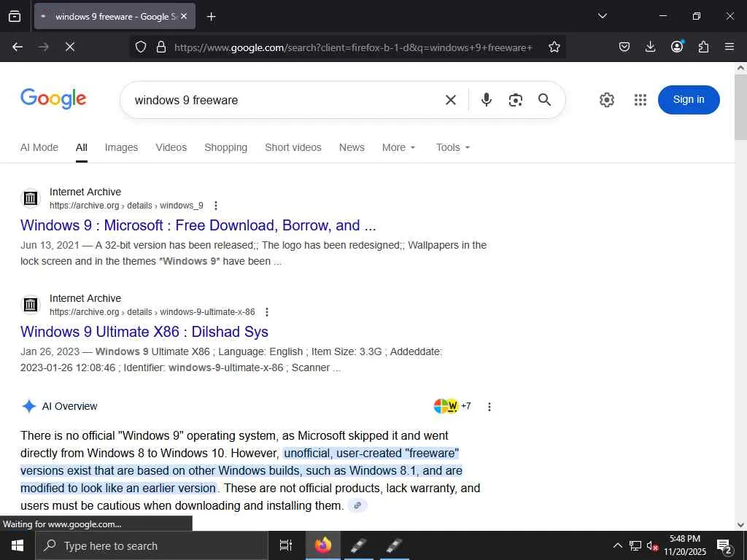
Task: Open 'Windows 9 Ultimate X86 : Dilshad Sys' result
Action: point(144,332)
